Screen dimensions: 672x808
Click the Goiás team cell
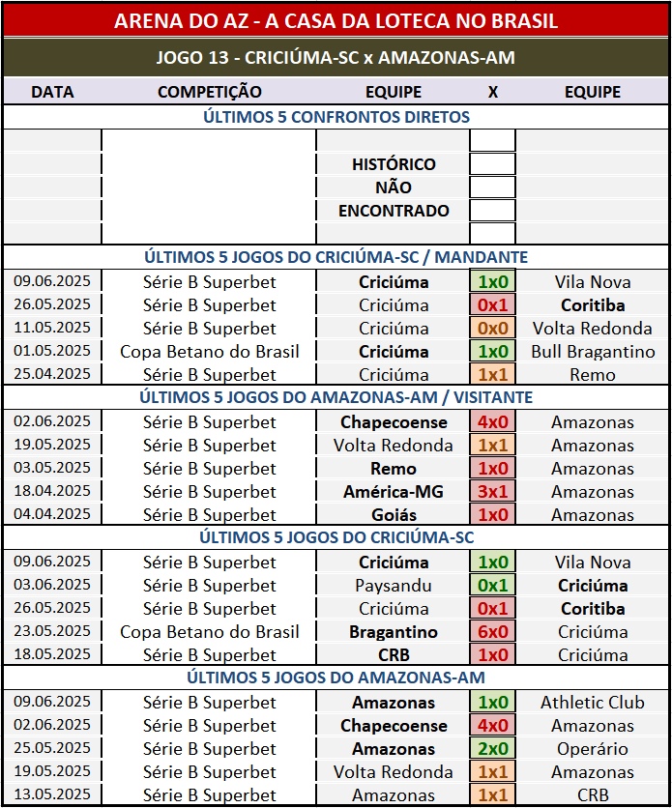(x=394, y=515)
